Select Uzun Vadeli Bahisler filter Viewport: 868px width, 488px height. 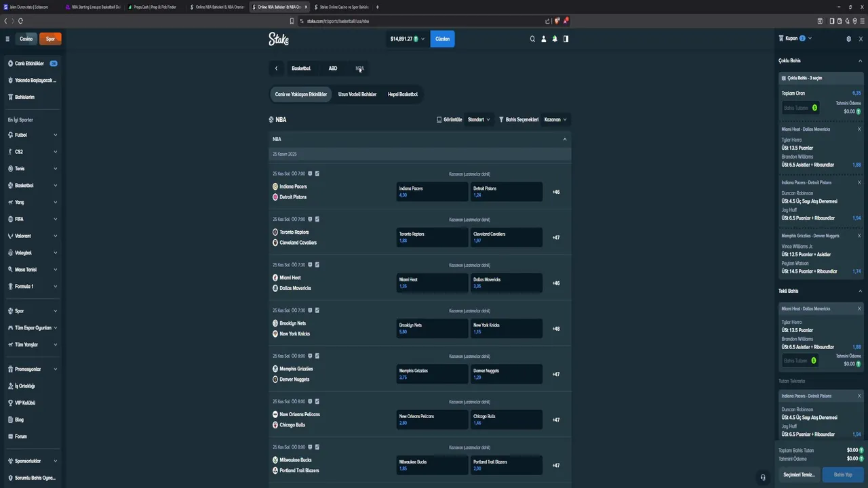pyautogui.click(x=357, y=94)
